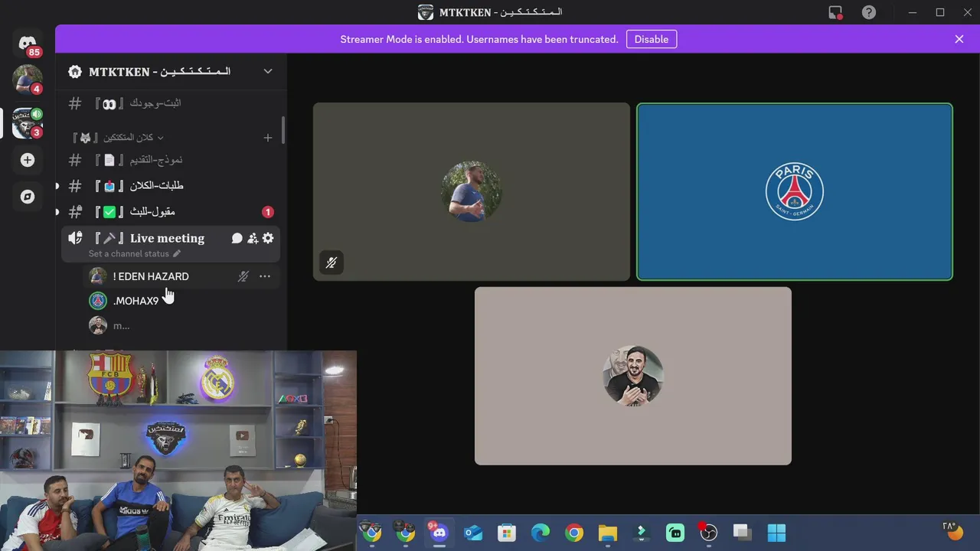Open MTKTKEN server dropdown menu
The width and height of the screenshot is (980, 551).
tap(268, 71)
